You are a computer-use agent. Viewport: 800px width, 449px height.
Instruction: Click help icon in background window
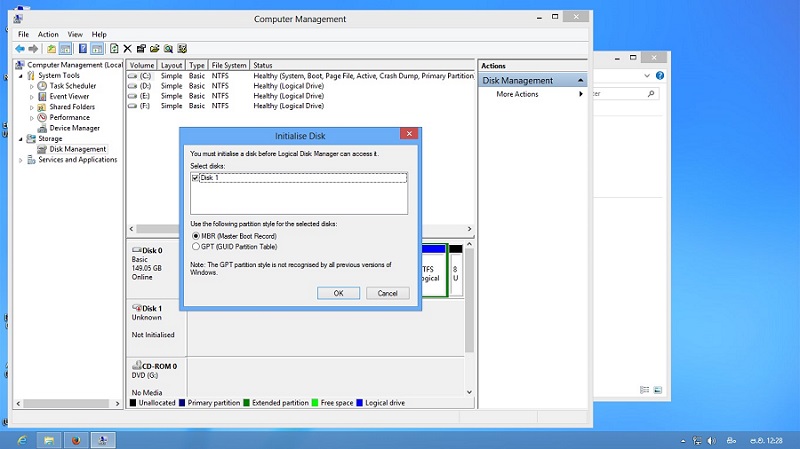click(660, 76)
